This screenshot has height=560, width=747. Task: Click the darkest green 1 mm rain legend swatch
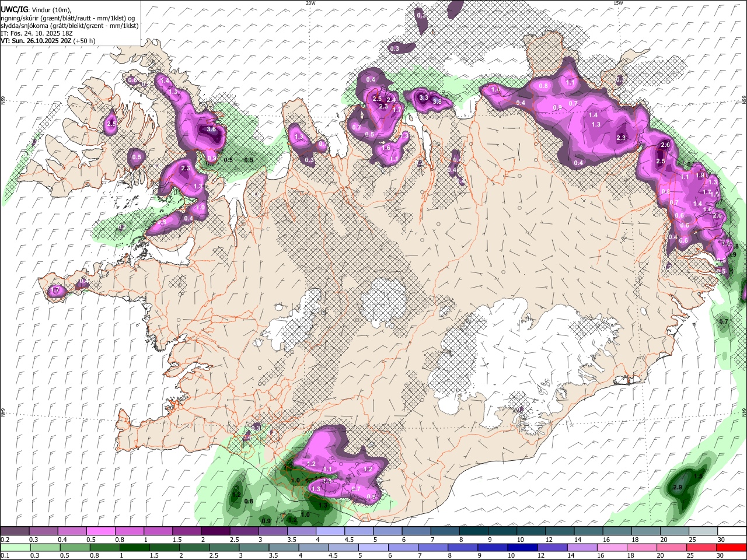tap(134, 548)
